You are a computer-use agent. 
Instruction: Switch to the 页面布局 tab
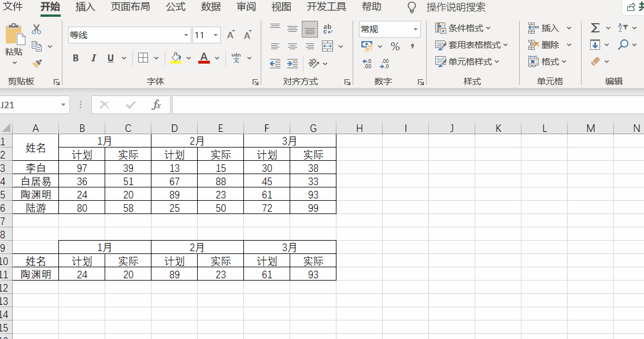pos(131,6)
